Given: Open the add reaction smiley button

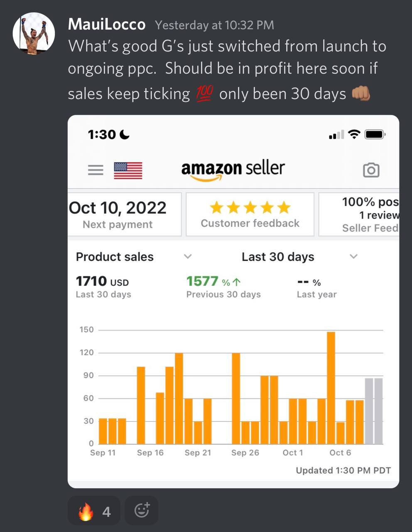Looking at the screenshot, I should (142, 511).
